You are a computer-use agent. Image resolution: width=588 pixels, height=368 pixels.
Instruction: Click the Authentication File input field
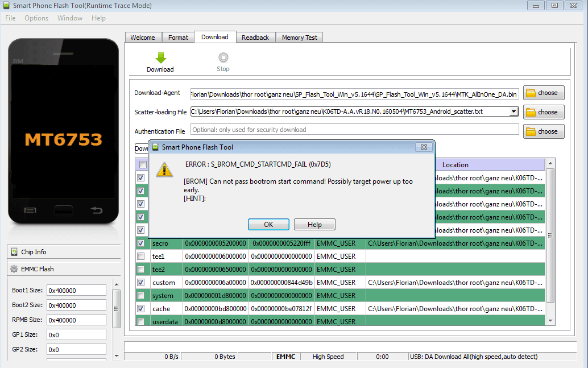(x=355, y=130)
